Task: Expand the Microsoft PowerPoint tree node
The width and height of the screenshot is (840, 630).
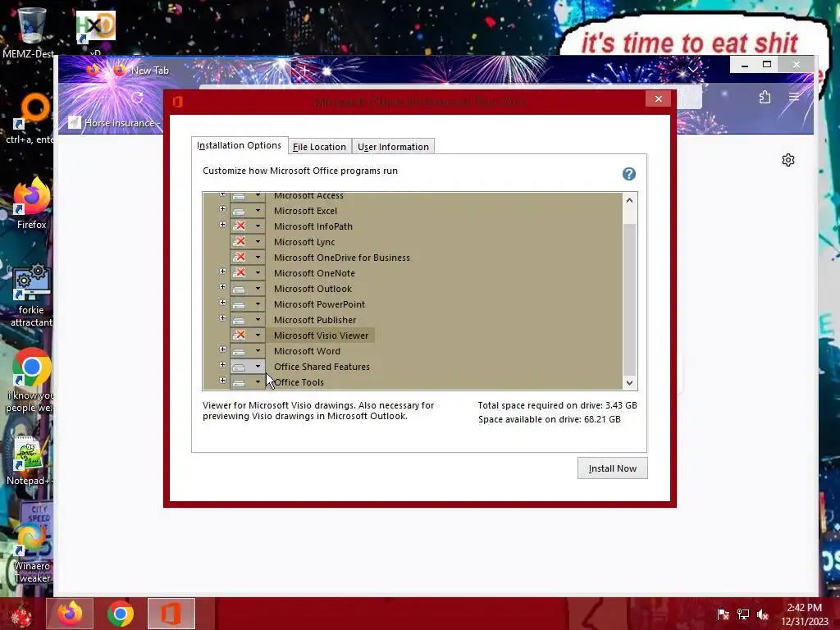Action: tap(222, 303)
